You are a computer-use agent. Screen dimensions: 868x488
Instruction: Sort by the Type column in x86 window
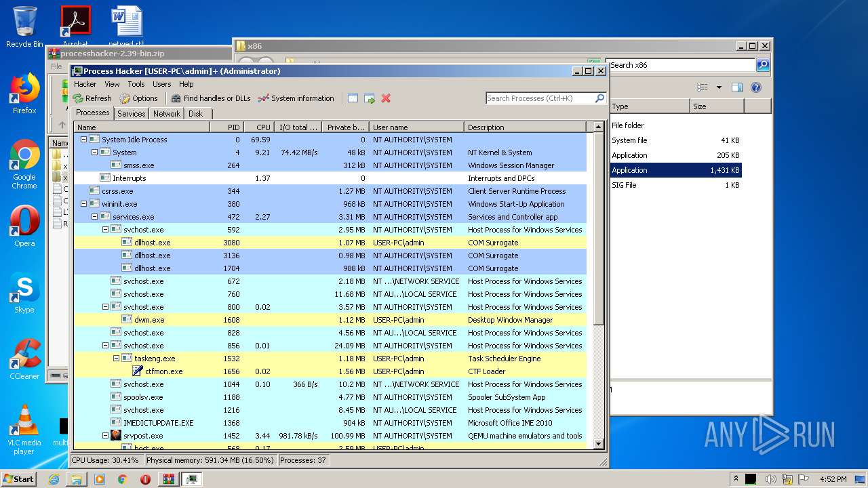[649, 106]
